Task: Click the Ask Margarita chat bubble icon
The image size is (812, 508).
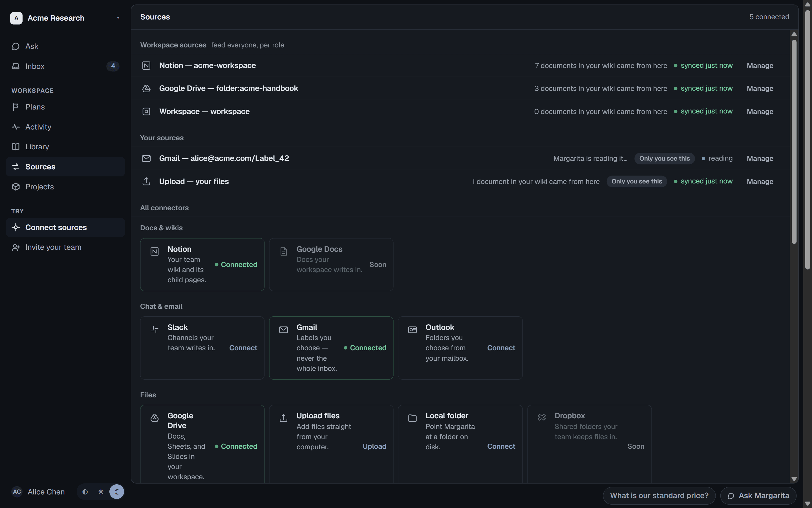Action: pyautogui.click(x=731, y=496)
